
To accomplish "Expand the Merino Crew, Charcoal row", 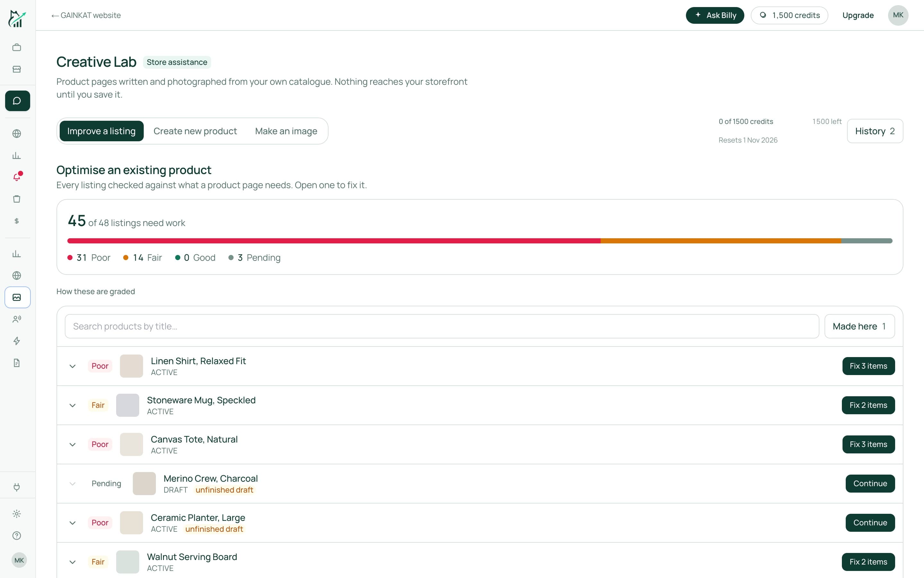I will pos(73,484).
